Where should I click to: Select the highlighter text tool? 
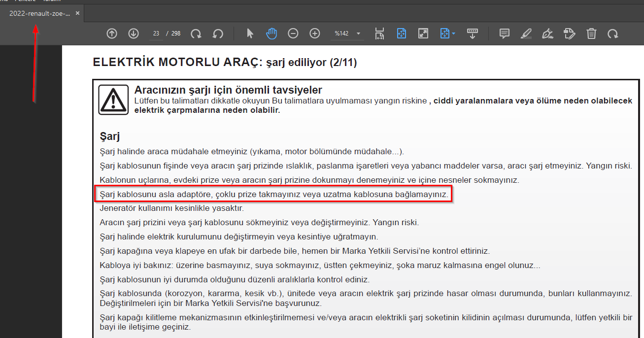point(526,34)
